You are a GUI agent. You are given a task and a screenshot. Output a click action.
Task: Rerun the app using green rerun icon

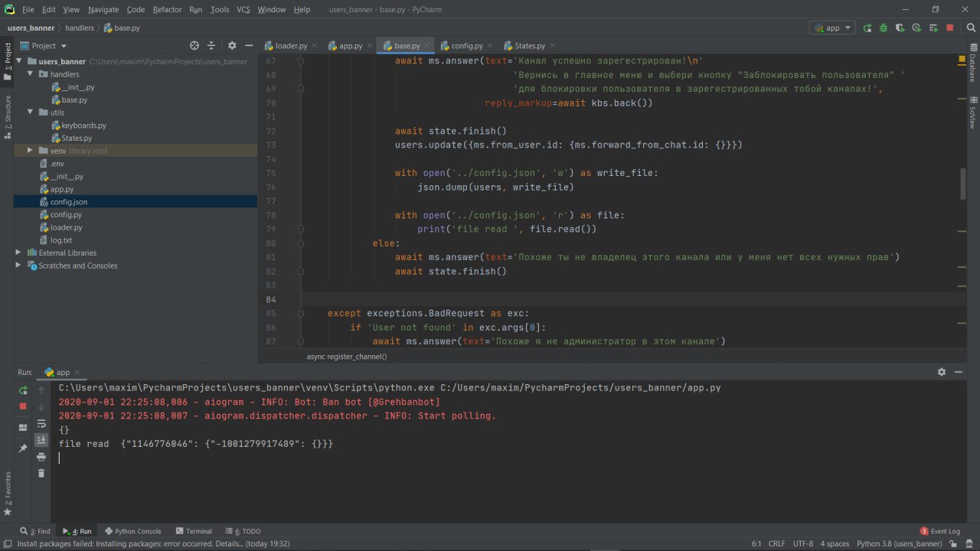23,390
